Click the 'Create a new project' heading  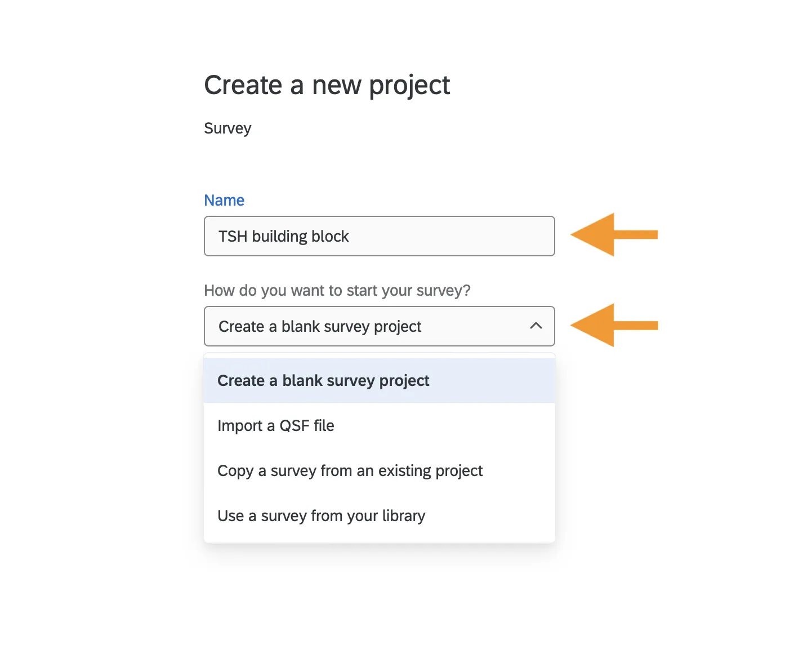[x=327, y=85]
